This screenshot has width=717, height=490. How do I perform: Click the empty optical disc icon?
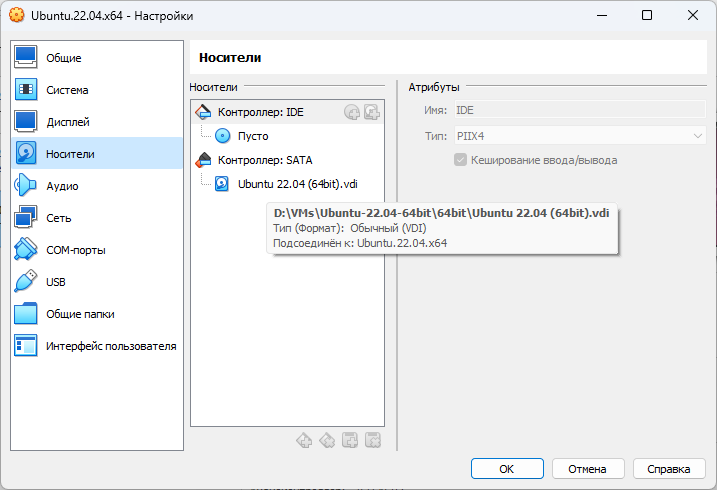coord(222,136)
